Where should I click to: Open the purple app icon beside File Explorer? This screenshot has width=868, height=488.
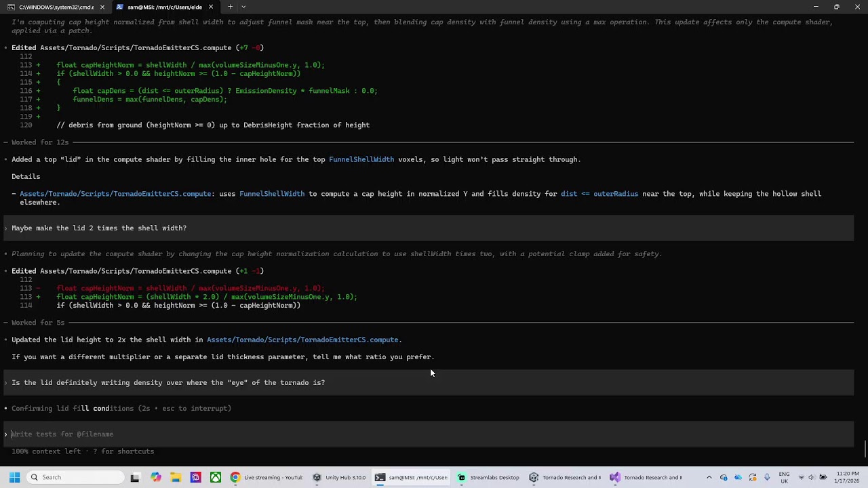tap(195, 477)
